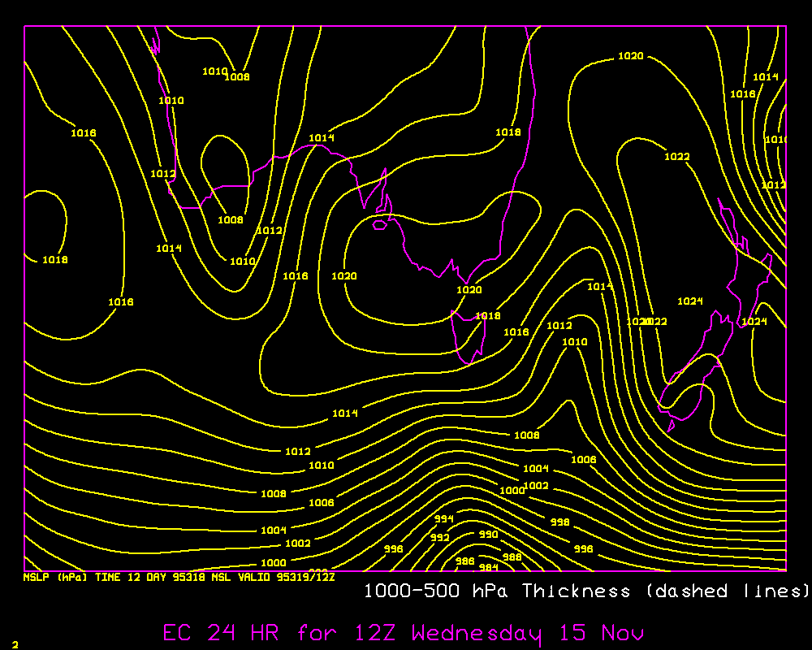Select the 986 isobar label
This screenshot has height=650, width=812.
tap(464, 561)
